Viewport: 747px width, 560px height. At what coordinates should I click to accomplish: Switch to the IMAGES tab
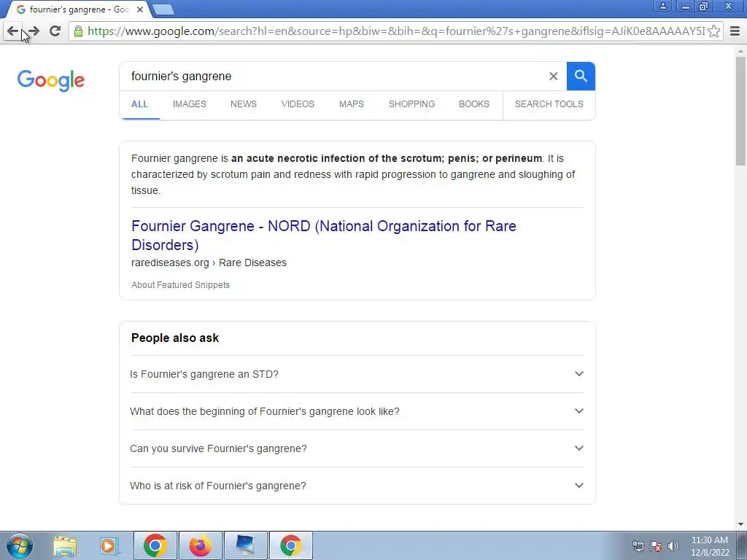tap(190, 104)
